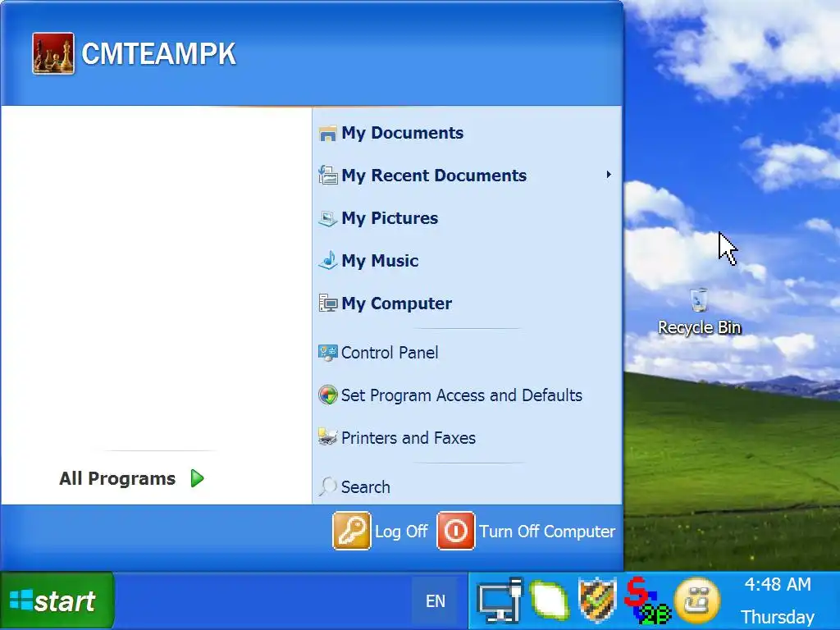Click the yellow round face tray icon

(696, 600)
